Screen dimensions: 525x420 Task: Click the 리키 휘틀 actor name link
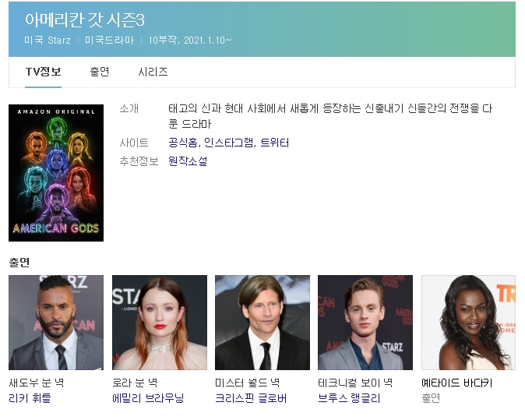coord(30,398)
